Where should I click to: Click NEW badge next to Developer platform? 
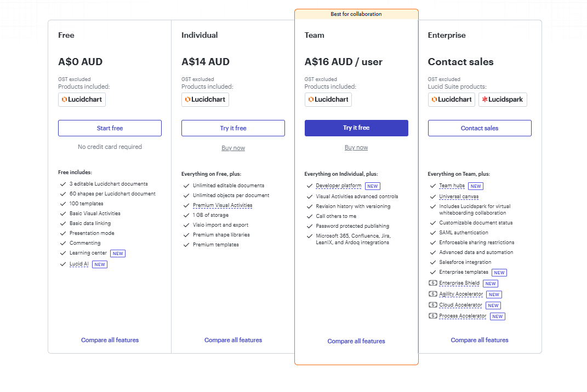(373, 186)
